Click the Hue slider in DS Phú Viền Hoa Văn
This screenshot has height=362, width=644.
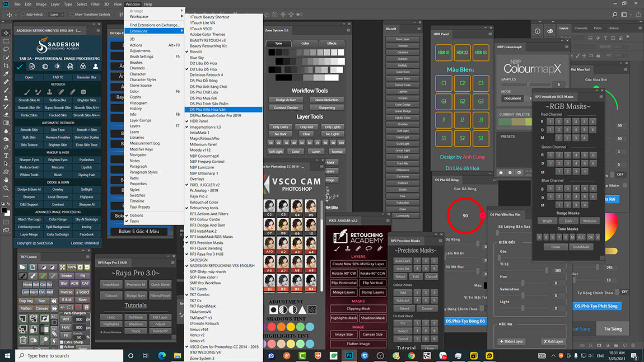pos(523,283)
